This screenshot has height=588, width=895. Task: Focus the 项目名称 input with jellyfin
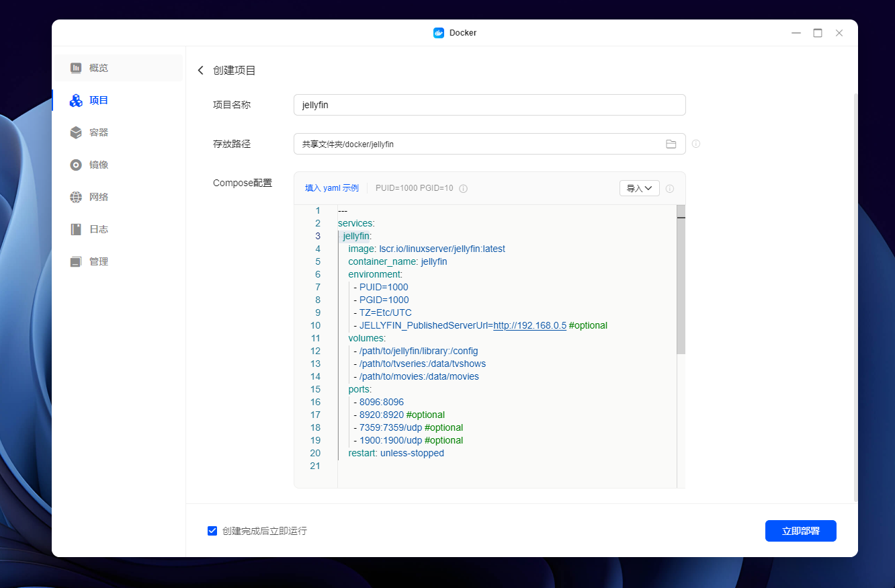point(490,105)
